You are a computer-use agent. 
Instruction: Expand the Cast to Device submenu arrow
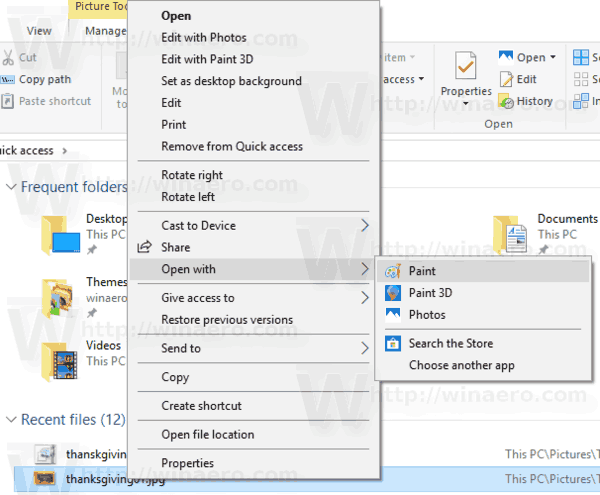365,226
